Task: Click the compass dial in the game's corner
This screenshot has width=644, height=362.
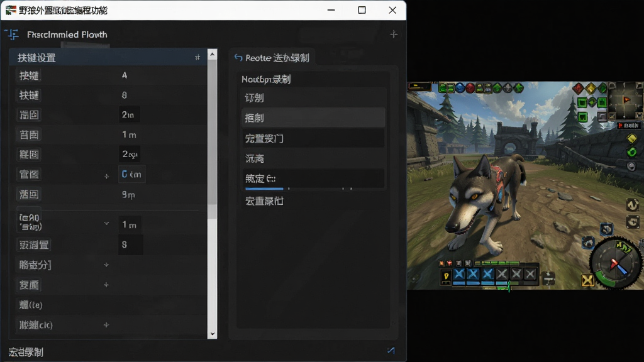Action: point(615,263)
